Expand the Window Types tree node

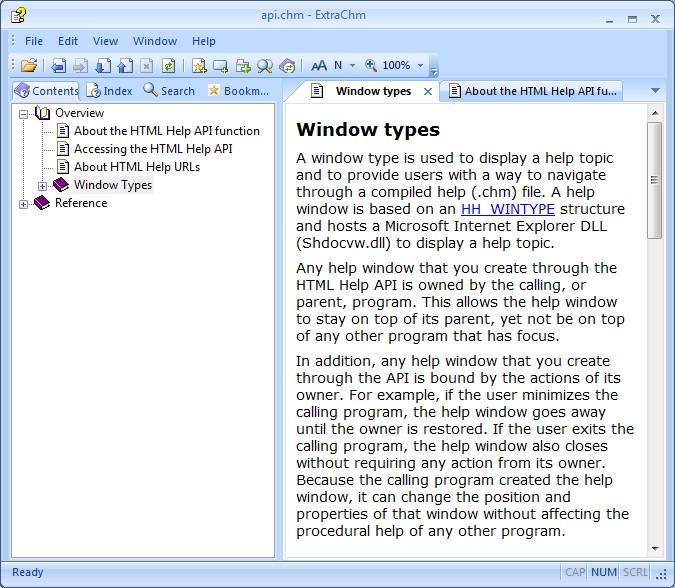click(42, 186)
